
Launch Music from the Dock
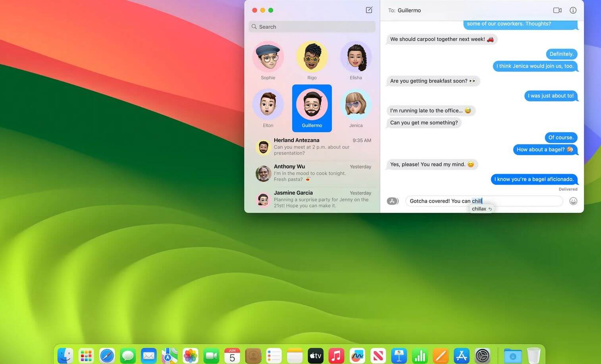click(337, 356)
